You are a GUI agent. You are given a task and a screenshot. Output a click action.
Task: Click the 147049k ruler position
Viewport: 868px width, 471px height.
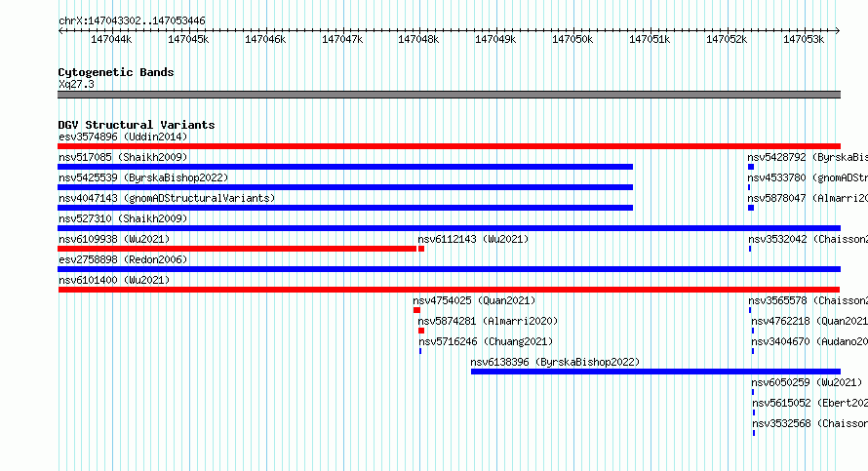coord(495,39)
